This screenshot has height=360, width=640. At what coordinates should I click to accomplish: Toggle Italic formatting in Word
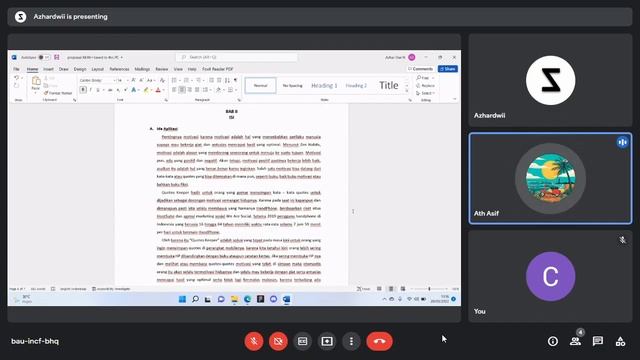click(91, 90)
